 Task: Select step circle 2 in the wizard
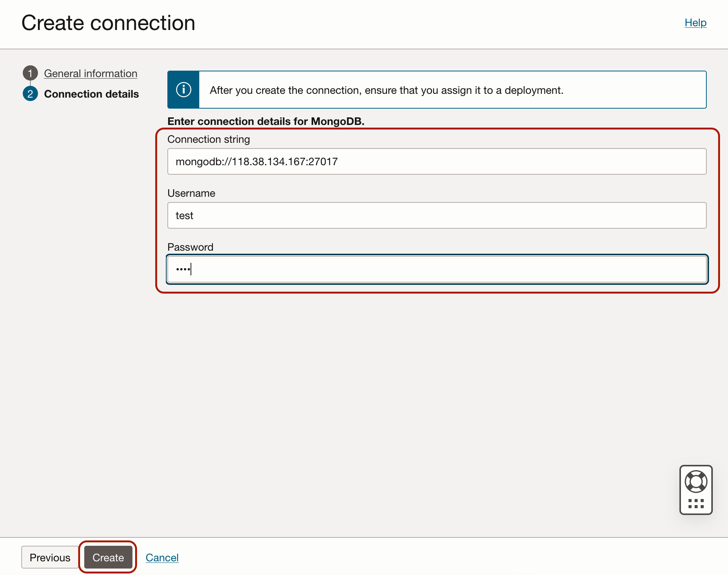pyautogui.click(x=31, y=94)
